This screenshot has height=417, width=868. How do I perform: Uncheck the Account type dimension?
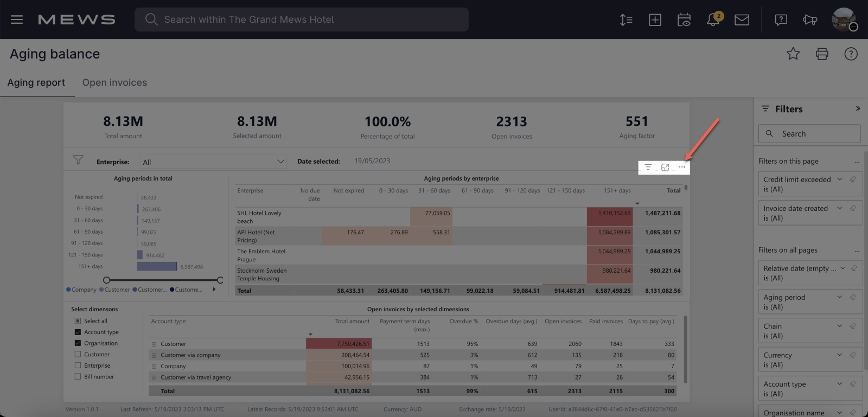coord(78,332)
